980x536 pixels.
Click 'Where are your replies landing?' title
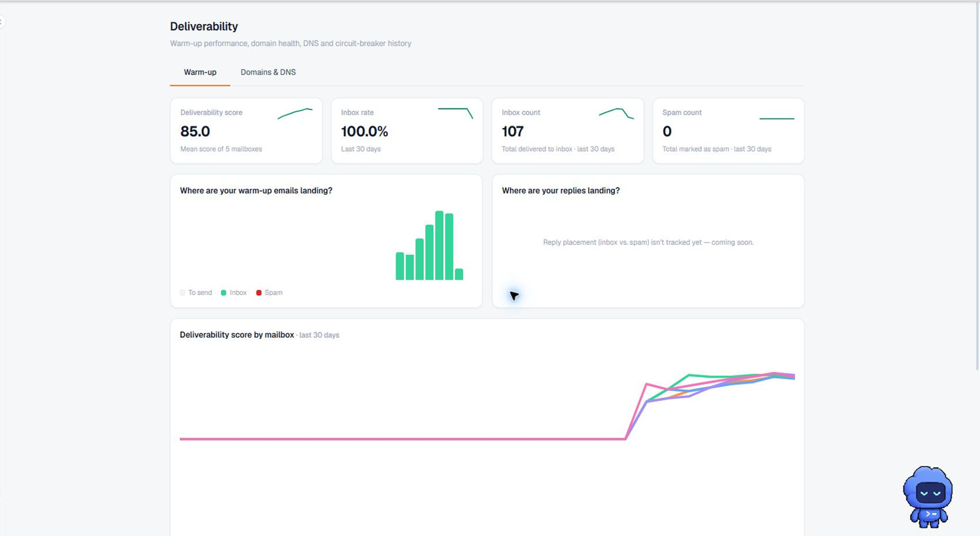560,191
